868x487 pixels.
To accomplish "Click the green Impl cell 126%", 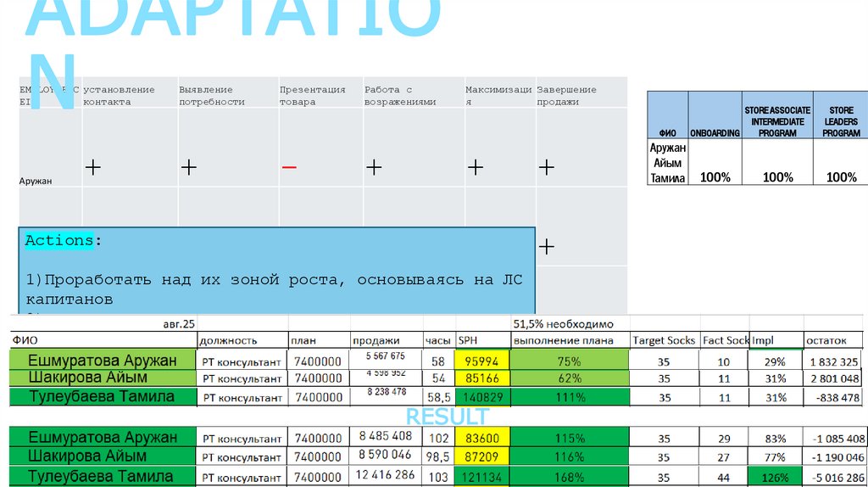I will click(x=775, y=477).
